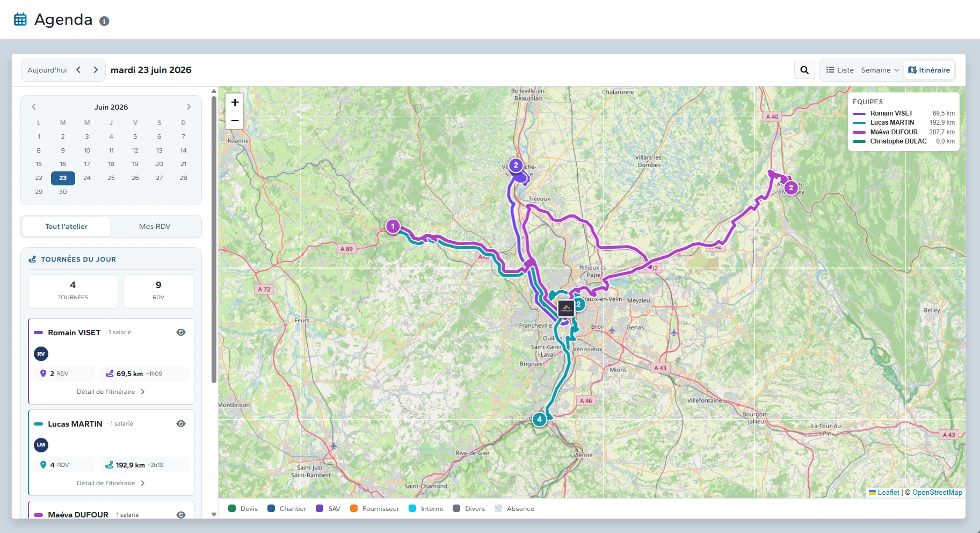
Task: Open the search magnifier button
Action: 804,70
